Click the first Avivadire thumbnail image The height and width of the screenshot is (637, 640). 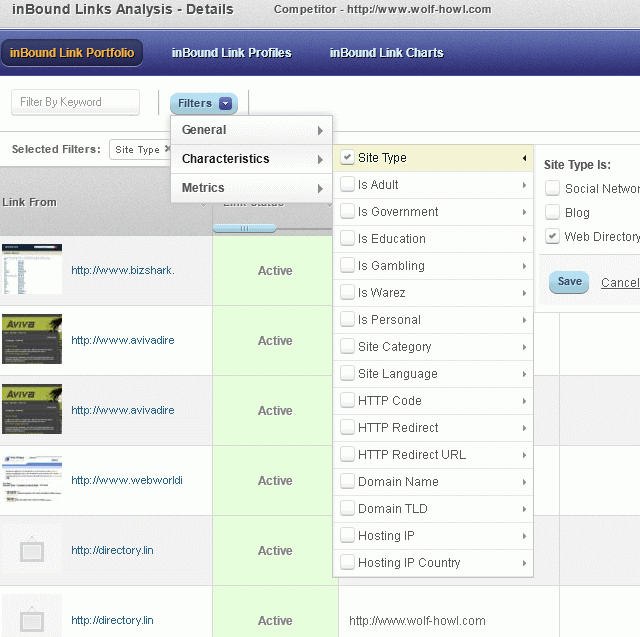point(32,340)
